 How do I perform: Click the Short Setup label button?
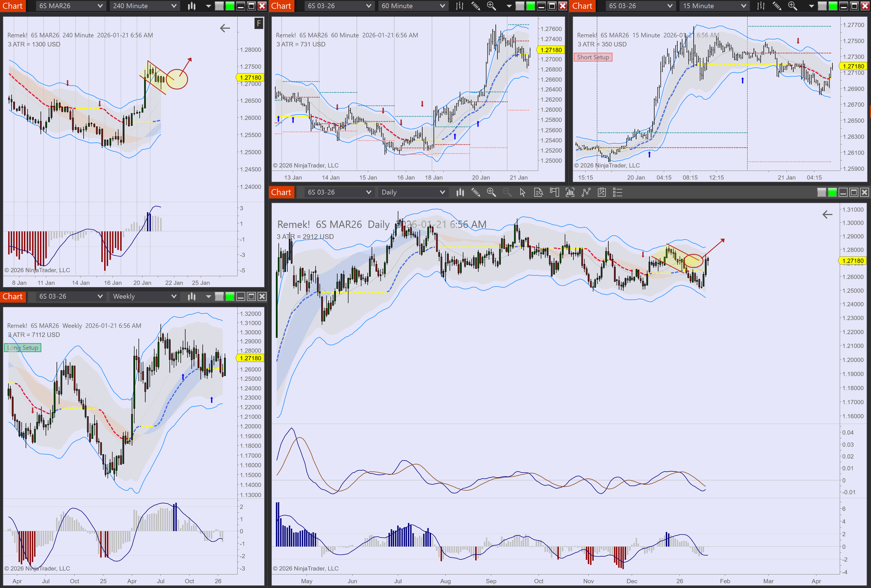pyautogui.click(x=593, y=57)
